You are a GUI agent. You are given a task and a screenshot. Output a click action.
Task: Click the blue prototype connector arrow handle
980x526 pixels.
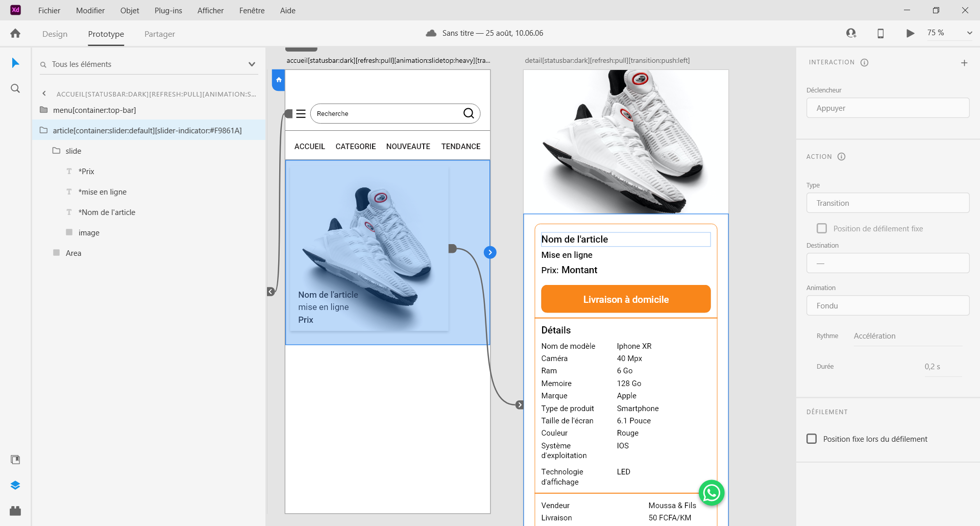coord(490,252)
